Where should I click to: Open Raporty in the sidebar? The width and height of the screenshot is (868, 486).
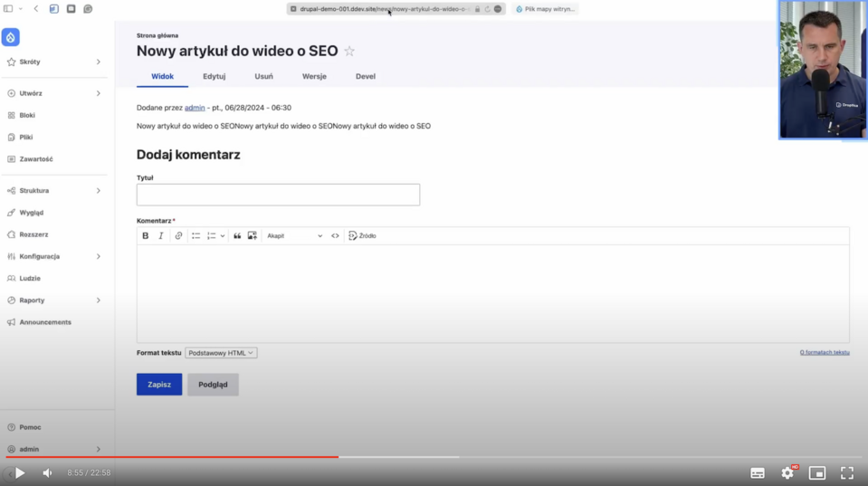click(x=32, y=300)
